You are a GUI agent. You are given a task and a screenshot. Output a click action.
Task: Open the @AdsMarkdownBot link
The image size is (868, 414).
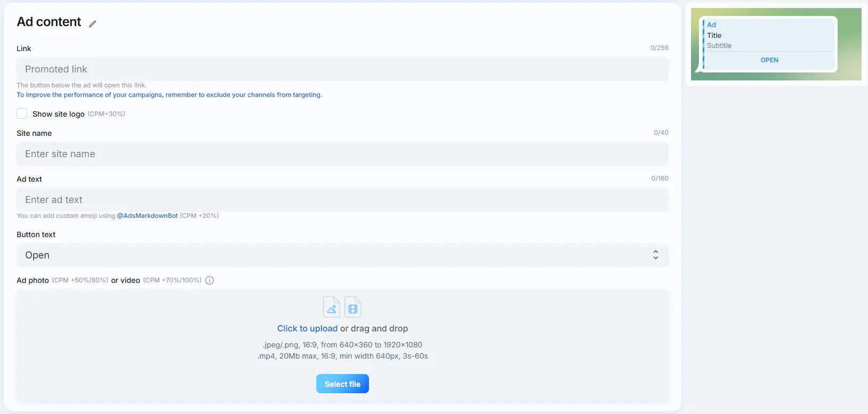pyautogui.click(x=147, y=216)
